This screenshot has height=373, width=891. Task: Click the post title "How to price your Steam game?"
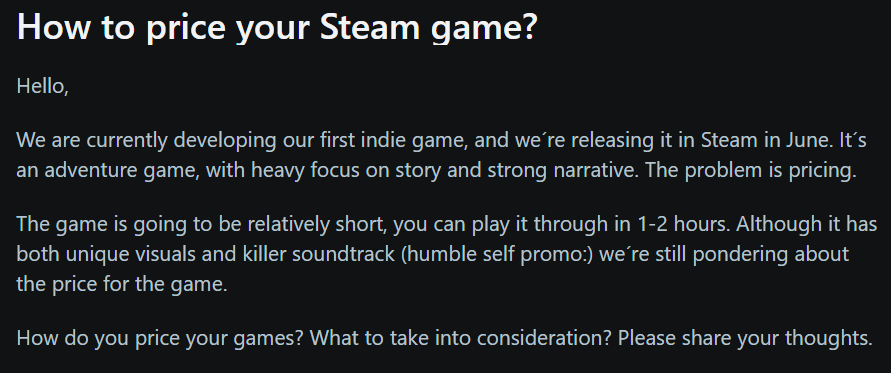click(x=277, y=27)
